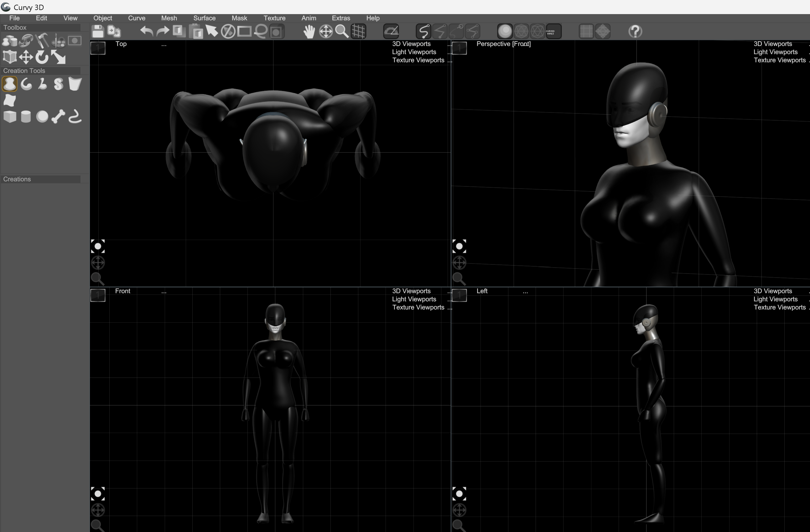Choose the rectangle selection tool

click(244, 32)
